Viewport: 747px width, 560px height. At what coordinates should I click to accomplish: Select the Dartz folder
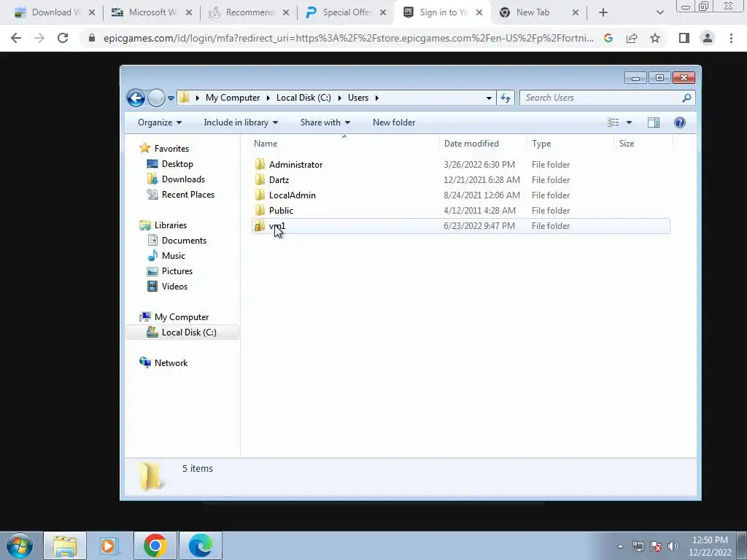click(x=279, y=180)
